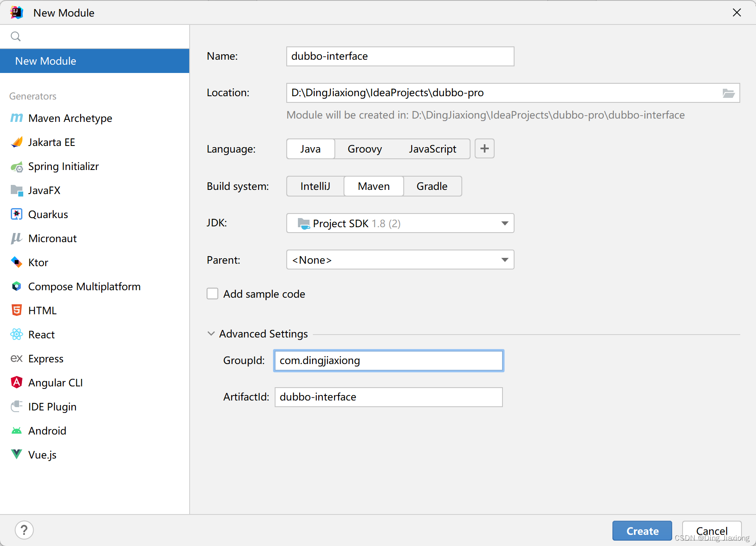Select Micronaut generator label
The width and height of the screenshot is (756, 546).
pyautogui.click(x=52, y=238)
